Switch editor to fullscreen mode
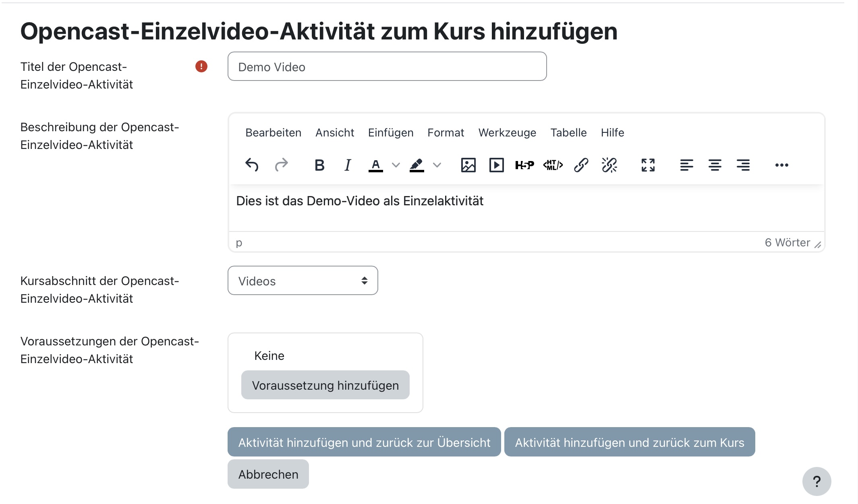The image size is (858, 504). pos(648,165)
